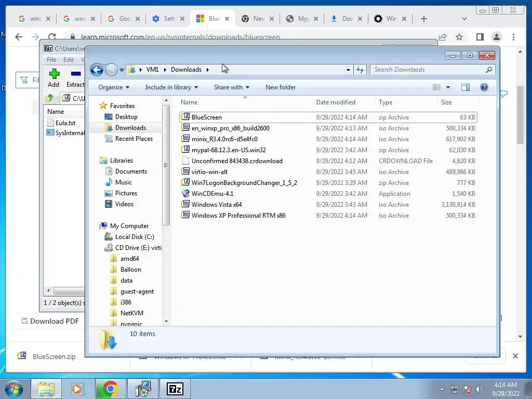Select Eula.txt in 7-Zip list
532x399 pixels.
[x=65, y=123]
